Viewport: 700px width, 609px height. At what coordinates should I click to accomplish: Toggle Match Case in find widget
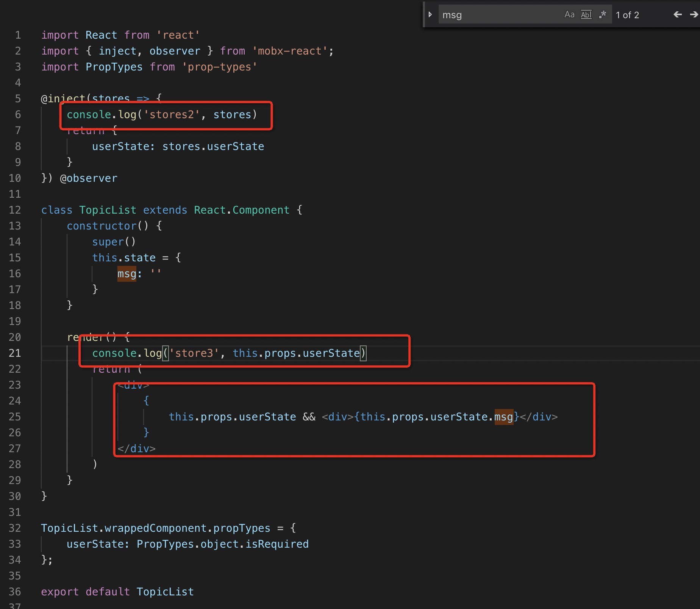tap(569, 15)
